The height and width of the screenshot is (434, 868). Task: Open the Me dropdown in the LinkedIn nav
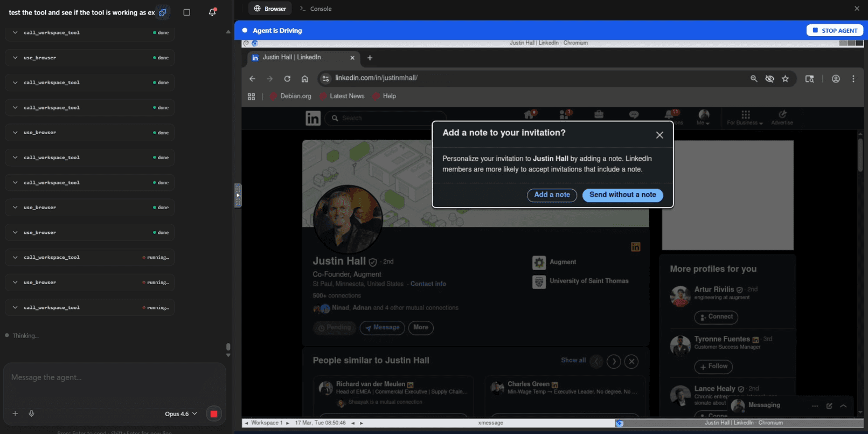pyautogui.click(x=704, y=118)
